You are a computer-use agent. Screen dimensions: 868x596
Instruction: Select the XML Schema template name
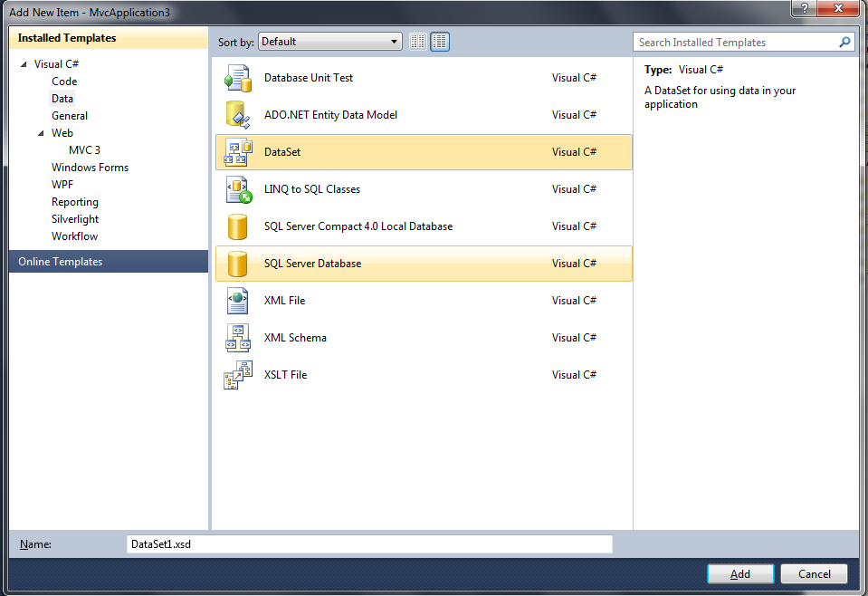pos(295,338)
